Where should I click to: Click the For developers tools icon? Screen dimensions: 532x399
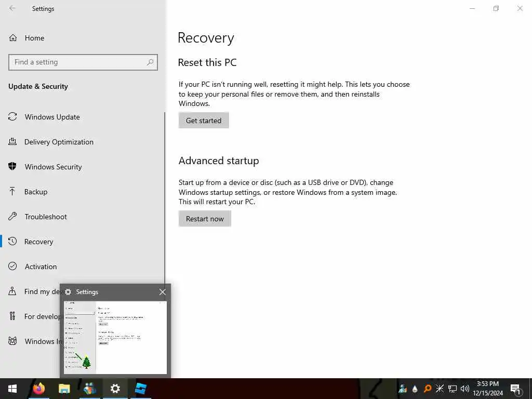tap(12, 316)
